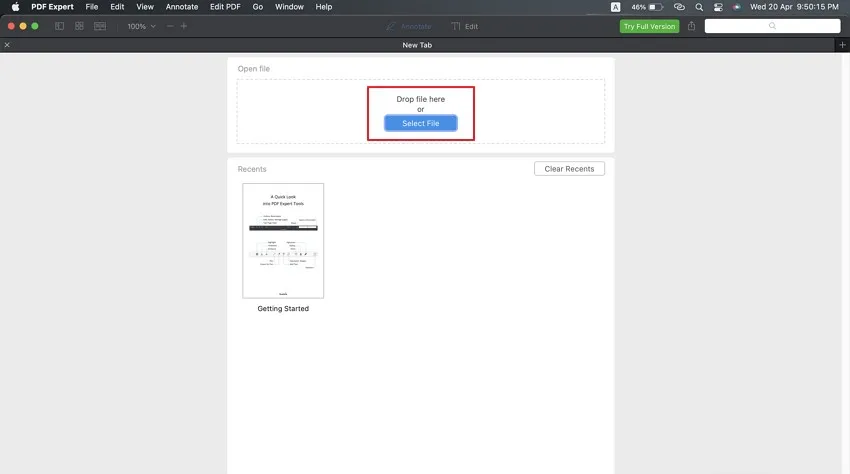
Task: Click the Drop file here text
Action: coord(421,99)
